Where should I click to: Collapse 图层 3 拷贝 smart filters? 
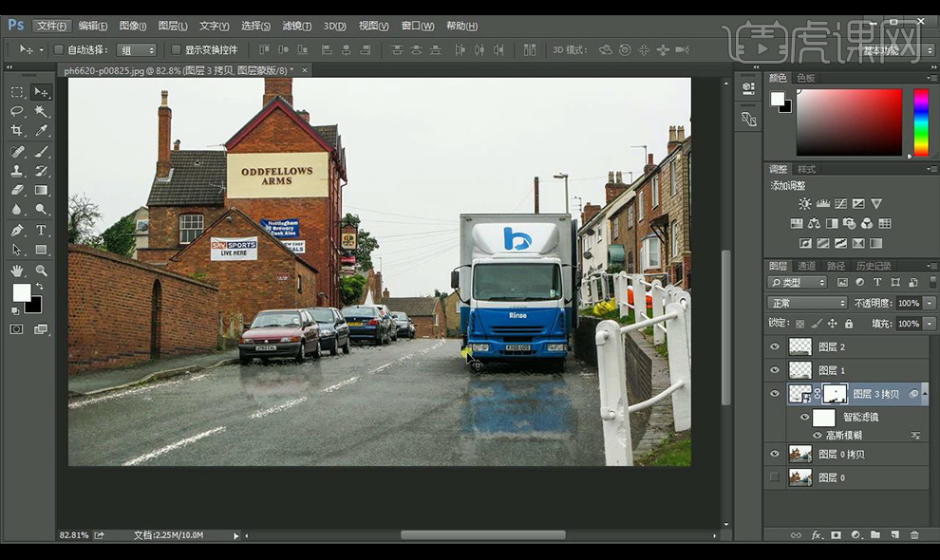(x=924, y=394)
